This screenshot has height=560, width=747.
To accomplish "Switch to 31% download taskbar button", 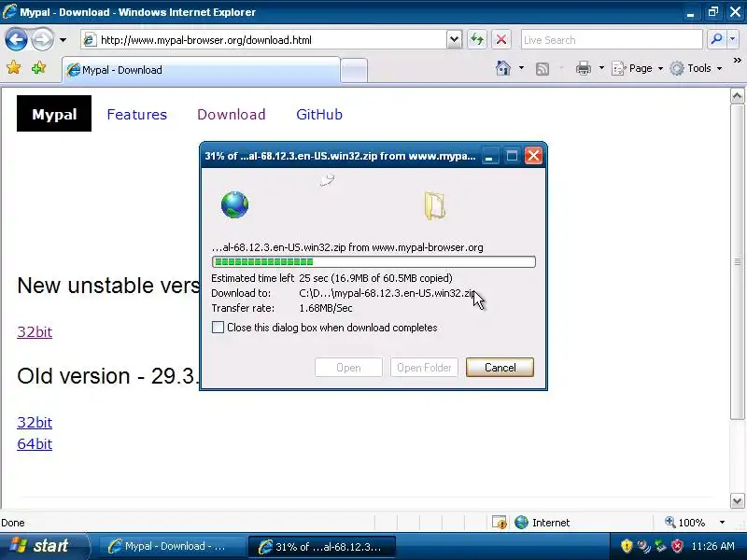I will click(321, 546).
